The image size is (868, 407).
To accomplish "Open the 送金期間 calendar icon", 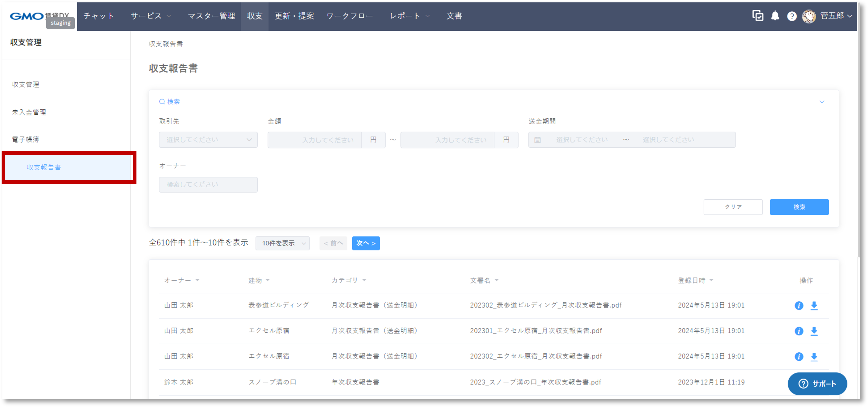I will [538, 139].
